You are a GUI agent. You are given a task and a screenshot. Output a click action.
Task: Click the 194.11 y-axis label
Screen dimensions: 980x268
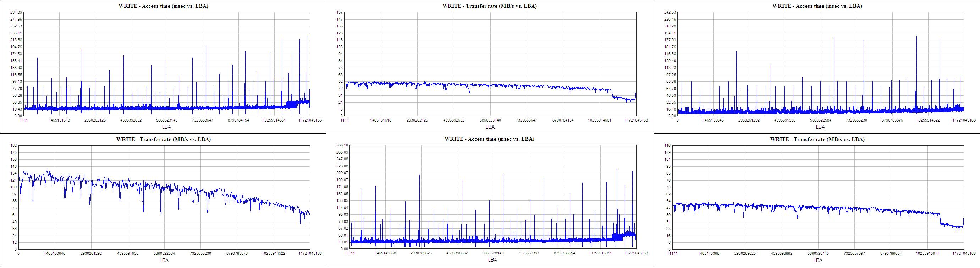coord(670,33)
